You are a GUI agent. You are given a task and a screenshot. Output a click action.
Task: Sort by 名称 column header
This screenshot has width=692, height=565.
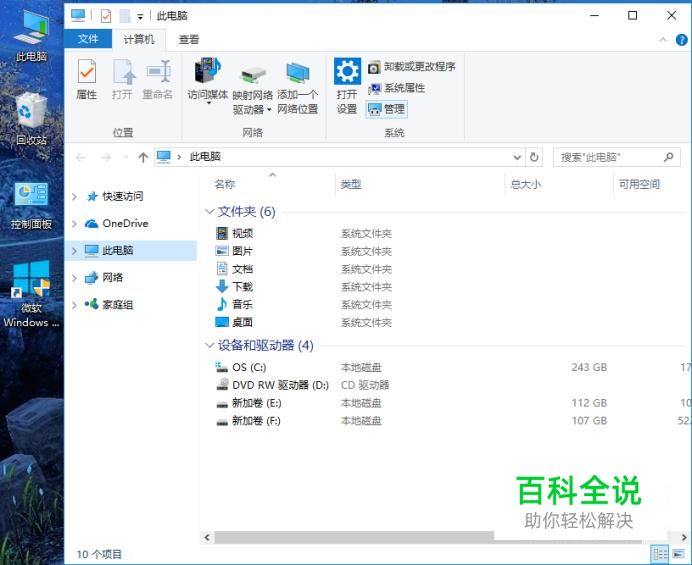225,184
